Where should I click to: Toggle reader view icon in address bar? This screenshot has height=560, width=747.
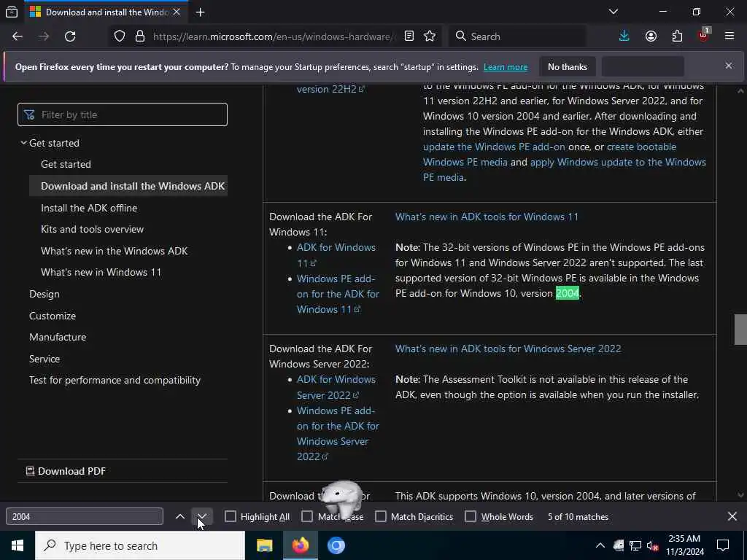[409, 36]
